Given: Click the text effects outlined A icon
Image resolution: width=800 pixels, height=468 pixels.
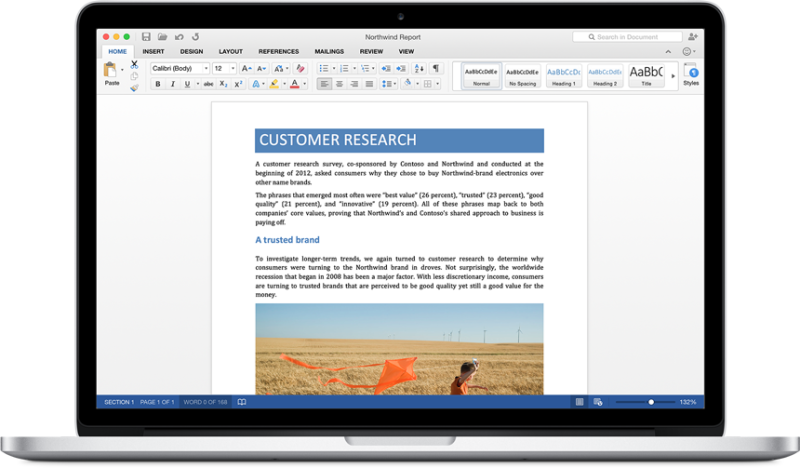Looking at the screenshot, I should coord(256,84).
